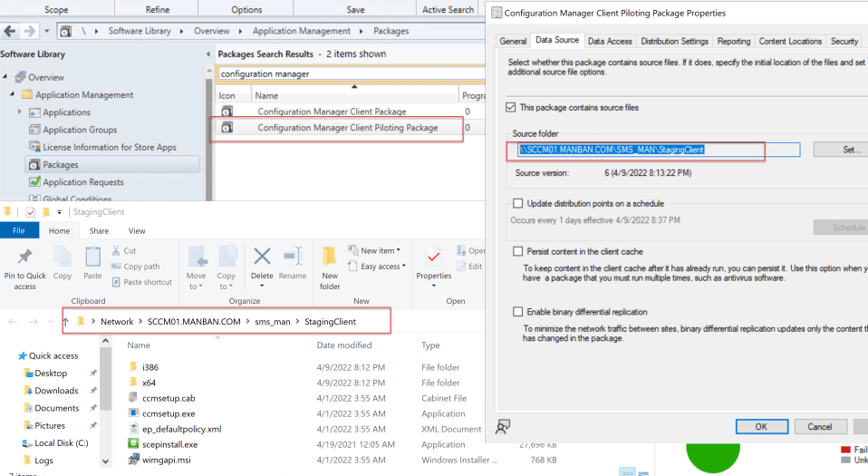Image resolution: width=868 pixels, height=476 pixels.
Task: Select ccmsetup.exe file
Action: [169, 413]
